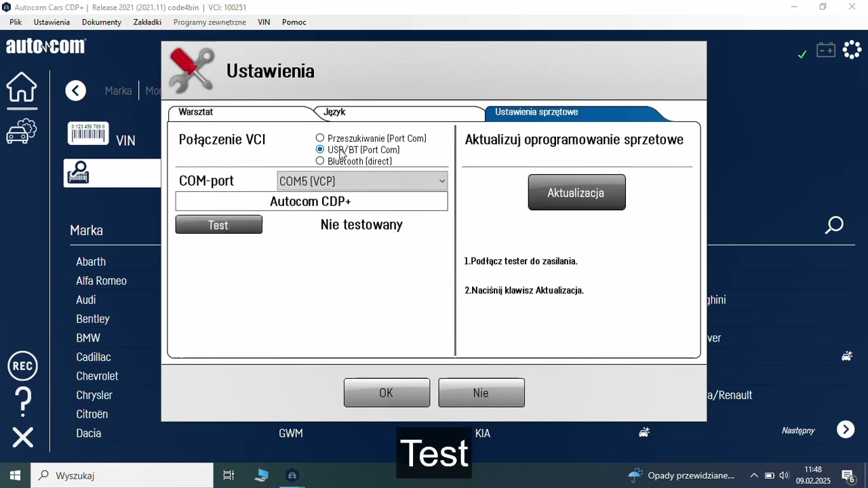Open the weather Opady przewidziane widget

click(x=681, y=475)
